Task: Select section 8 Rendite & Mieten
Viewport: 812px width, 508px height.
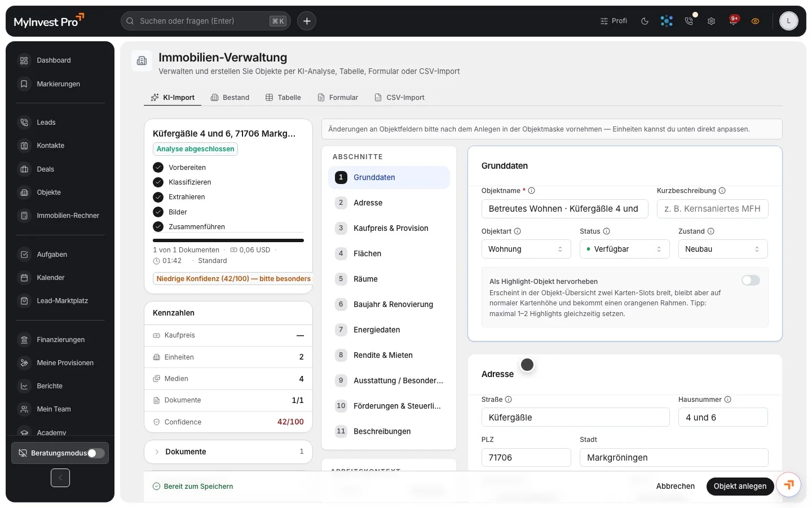Action: 389,355
